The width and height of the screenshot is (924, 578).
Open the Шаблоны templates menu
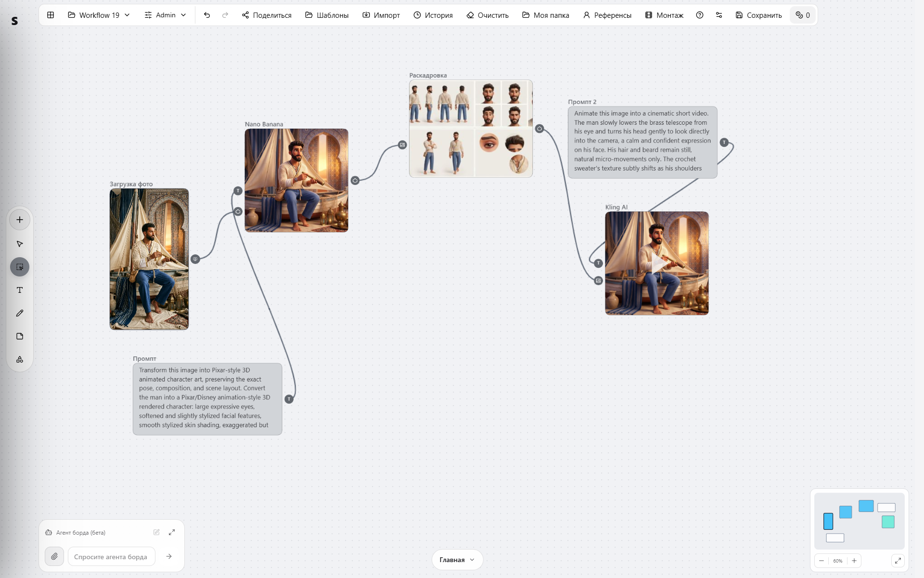[327, 15]
